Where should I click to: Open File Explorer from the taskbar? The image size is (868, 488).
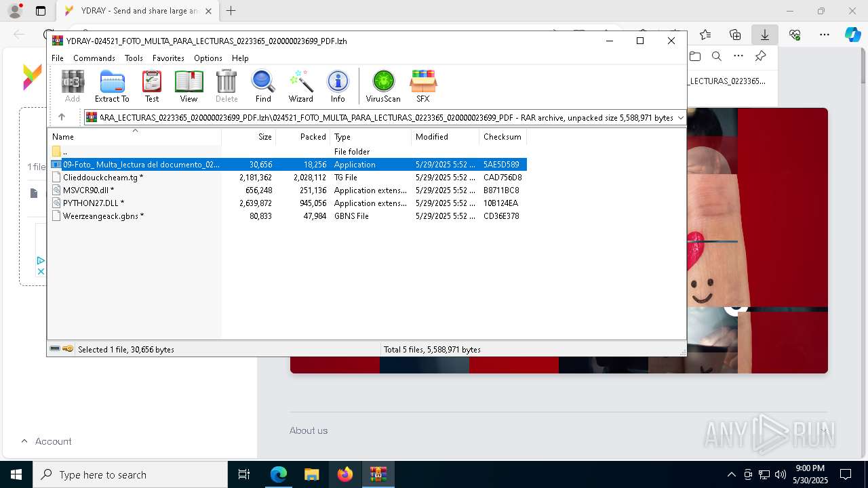pos(311,474)
